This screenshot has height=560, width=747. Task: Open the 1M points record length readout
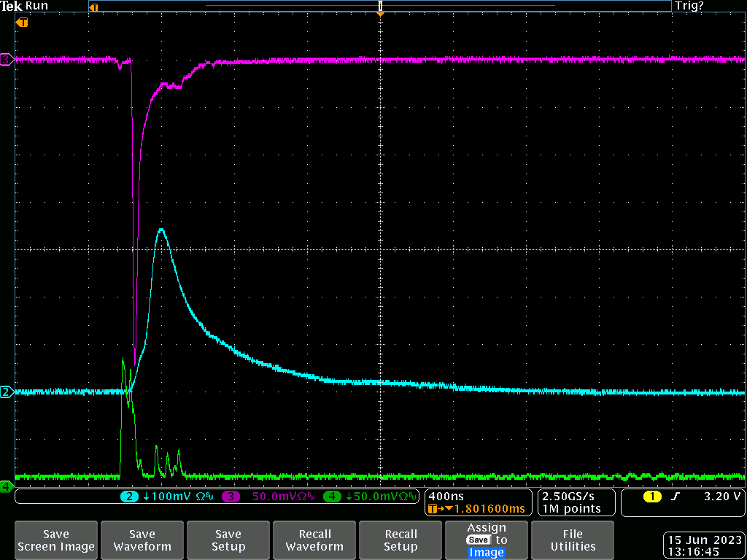(572, 508)
